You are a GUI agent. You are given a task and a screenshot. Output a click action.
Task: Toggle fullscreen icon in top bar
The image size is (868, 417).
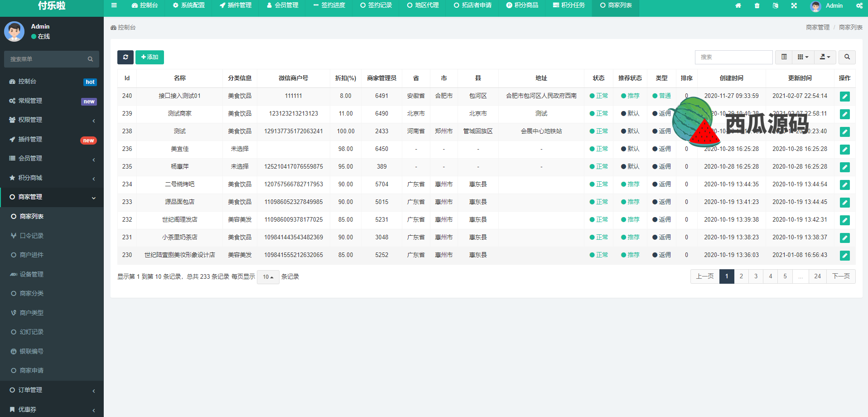(x=794, y=6)
